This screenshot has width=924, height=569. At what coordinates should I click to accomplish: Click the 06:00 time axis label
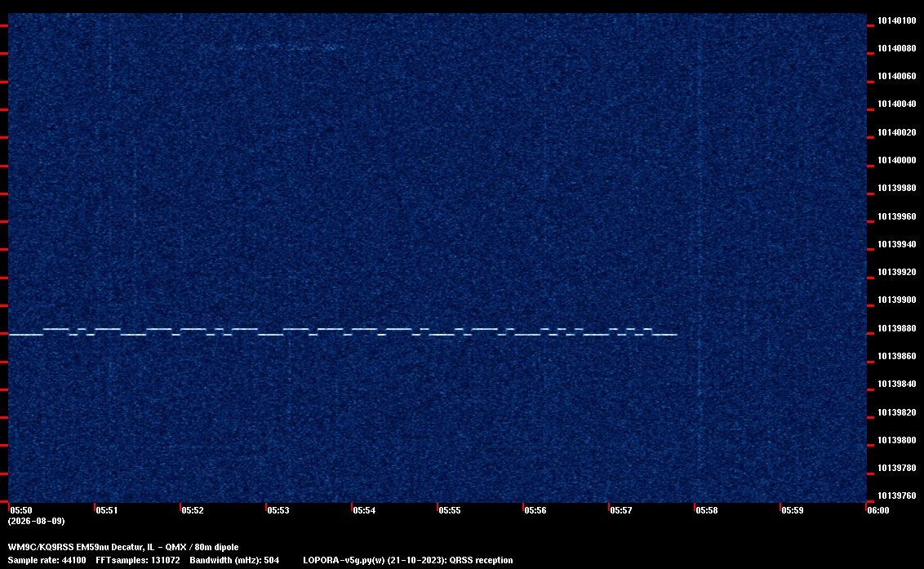coord(878,510)
